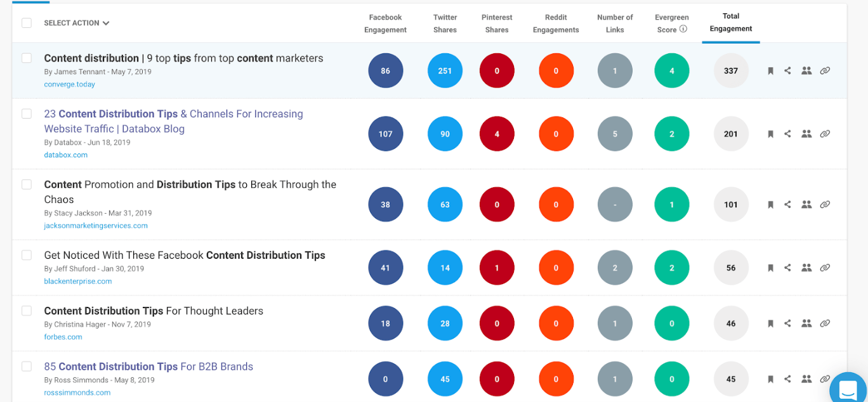
Task: Click share icon for Databox article
Action: (x=787, y=134)
